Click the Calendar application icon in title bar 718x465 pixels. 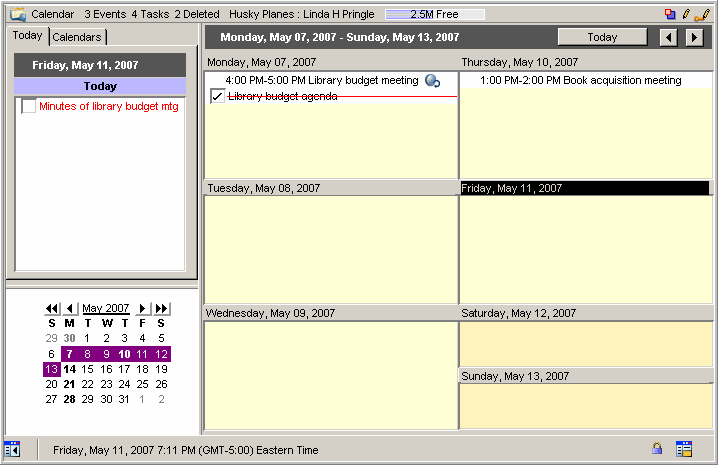[x=17, y=14]
